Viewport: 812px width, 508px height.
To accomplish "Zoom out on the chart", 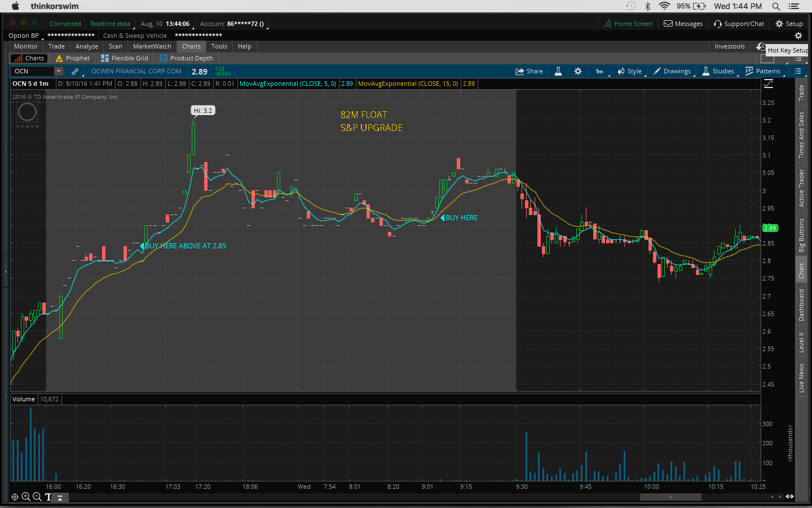I will click(x=37, y=497).
